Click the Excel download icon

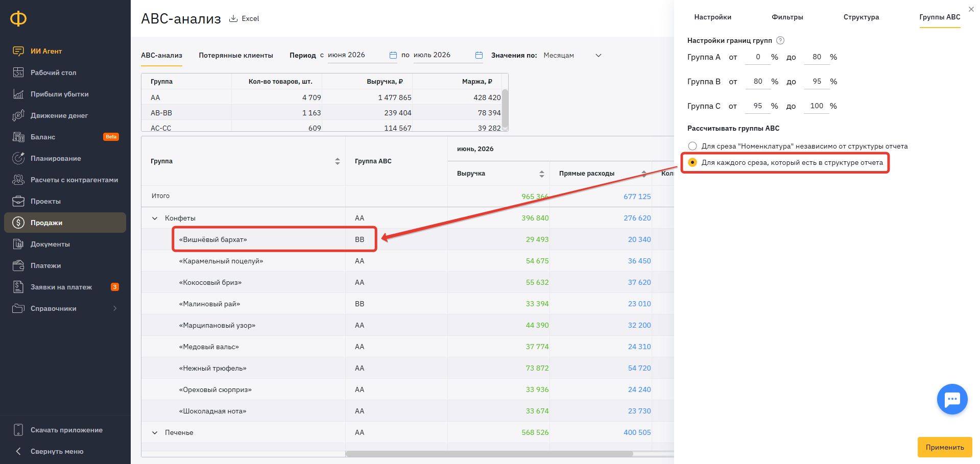233,18
